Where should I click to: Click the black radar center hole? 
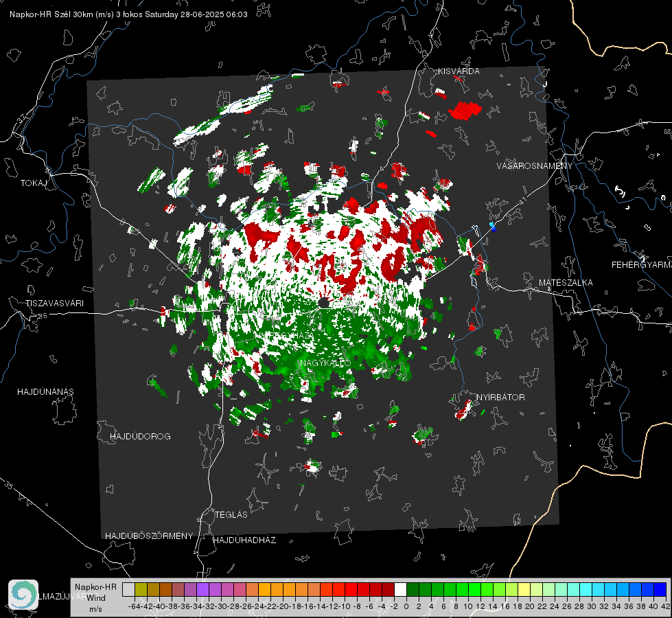[323, 303]
